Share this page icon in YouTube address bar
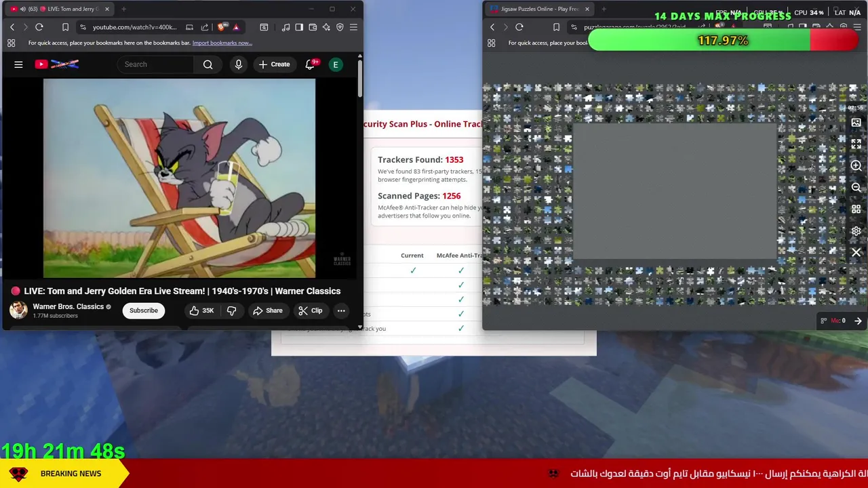Viewport: 868px width, 488px height. pos(205,27)
